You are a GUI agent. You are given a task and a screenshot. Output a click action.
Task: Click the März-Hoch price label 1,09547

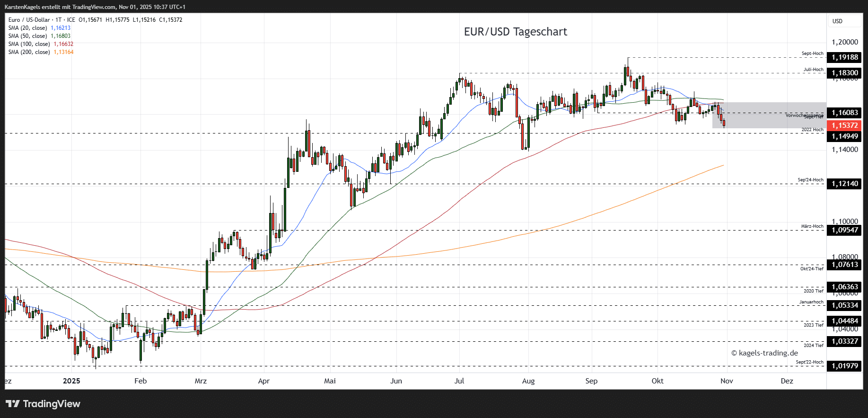click(844, 231)
